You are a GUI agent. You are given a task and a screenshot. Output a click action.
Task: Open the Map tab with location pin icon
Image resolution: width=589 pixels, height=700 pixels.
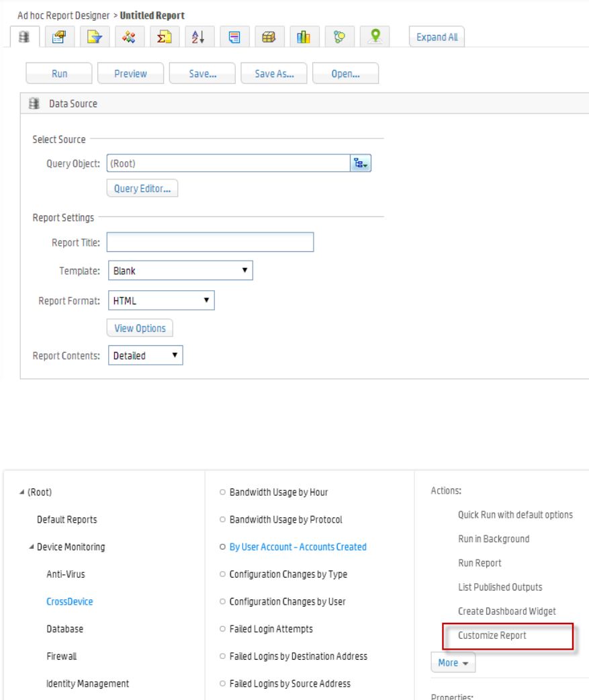click(x=374, y=37)
